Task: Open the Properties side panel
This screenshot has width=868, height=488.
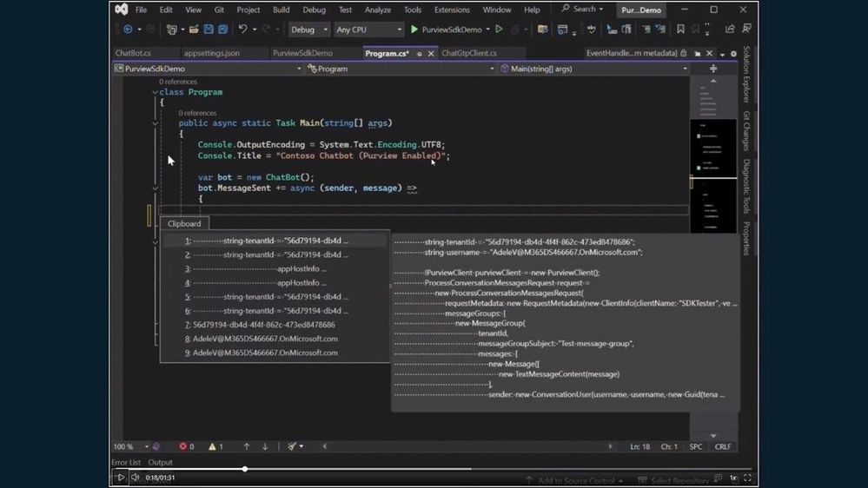Action: [746, 239]
